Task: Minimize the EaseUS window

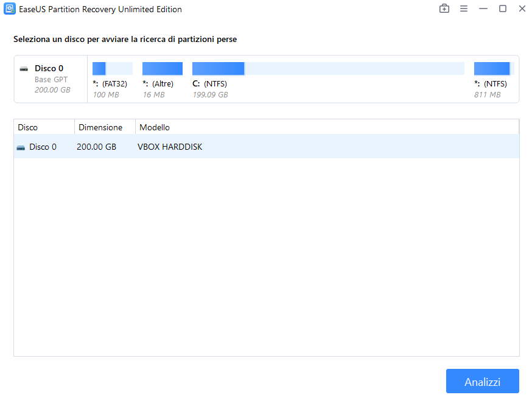Action: tap(483, 9)
